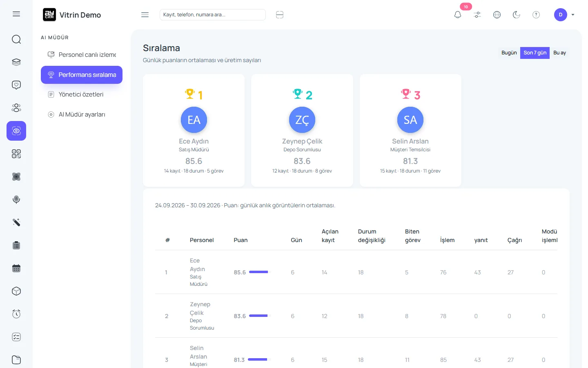Open Yönetici özetleri menu item
The image size is (588, 368).
tap(82, 94)
